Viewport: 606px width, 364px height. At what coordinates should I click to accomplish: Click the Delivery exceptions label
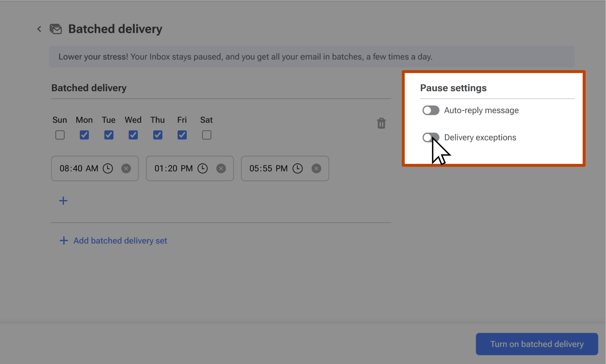480,137
